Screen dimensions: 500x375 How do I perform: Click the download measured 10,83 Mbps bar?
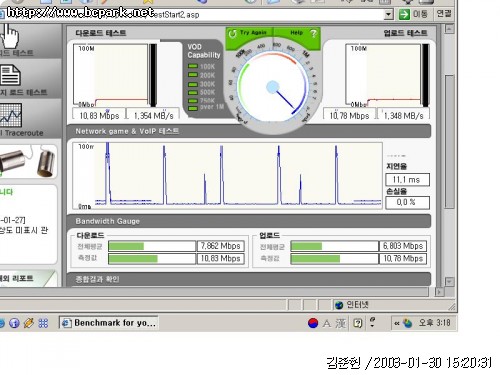click(152, 259)
